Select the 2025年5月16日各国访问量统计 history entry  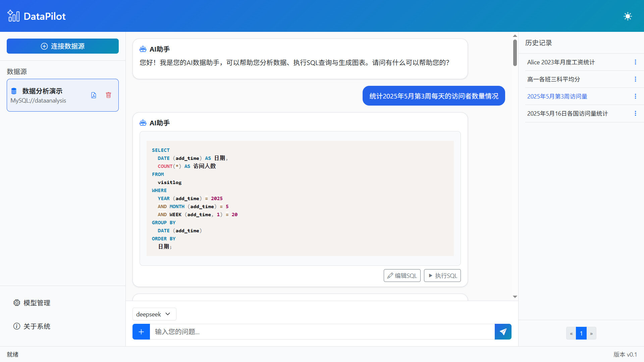tap(568, 113)
